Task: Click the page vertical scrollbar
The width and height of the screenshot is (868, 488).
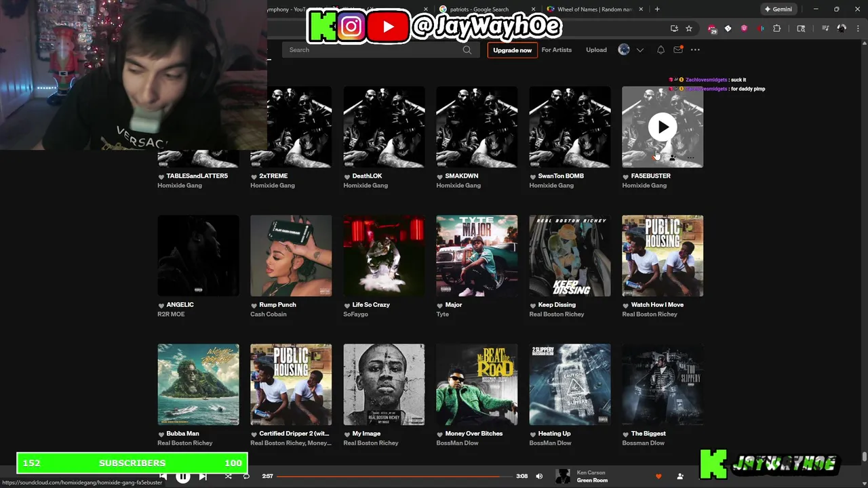Action: pyautogui.click(x=864, y=457)
